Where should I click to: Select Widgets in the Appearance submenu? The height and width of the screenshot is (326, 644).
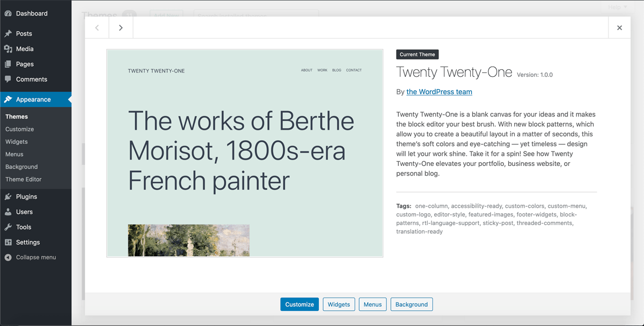(x=17, y=142)
